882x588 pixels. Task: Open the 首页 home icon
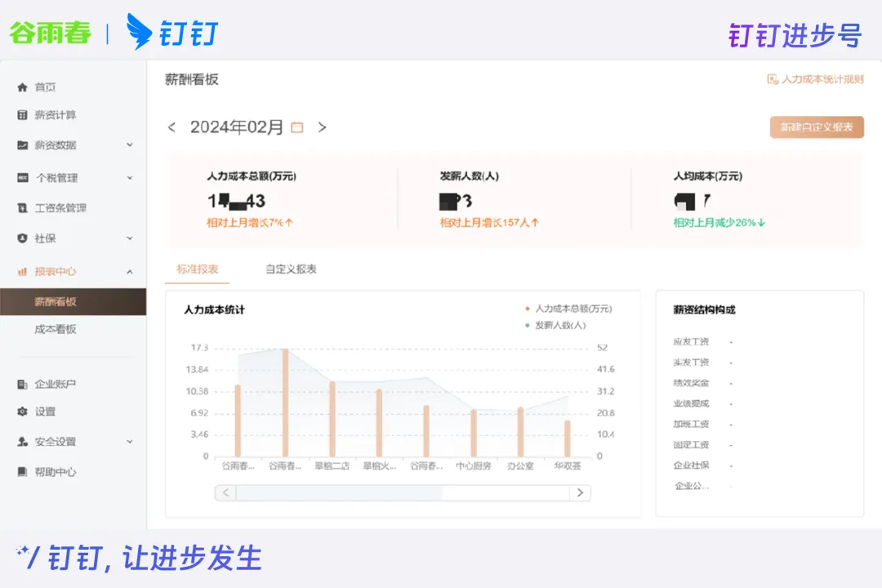point(23,87)
